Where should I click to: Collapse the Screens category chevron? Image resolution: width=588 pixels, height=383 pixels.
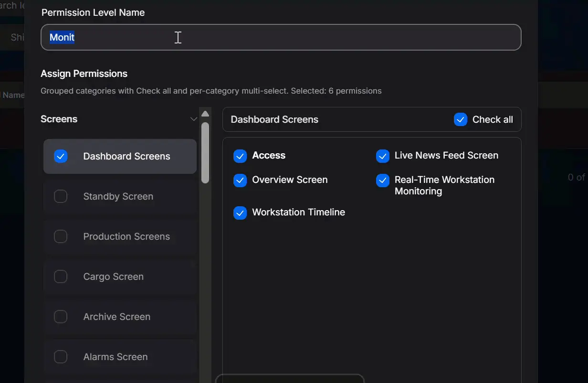pyautogui.click(x=194, y=119)
